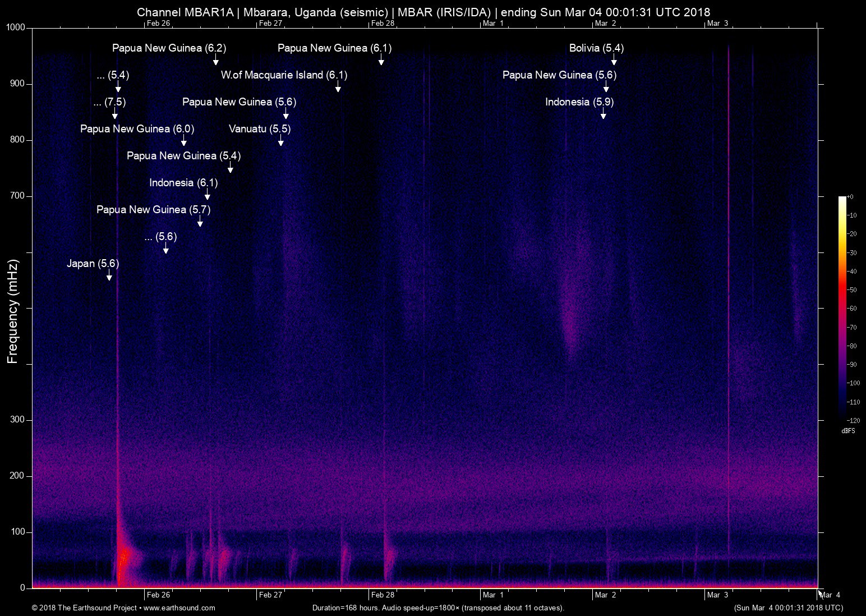Click the arrow beneath Vanuatu (5.5)
The height and width of the screenshot is (616, 866).
(281, 141)
